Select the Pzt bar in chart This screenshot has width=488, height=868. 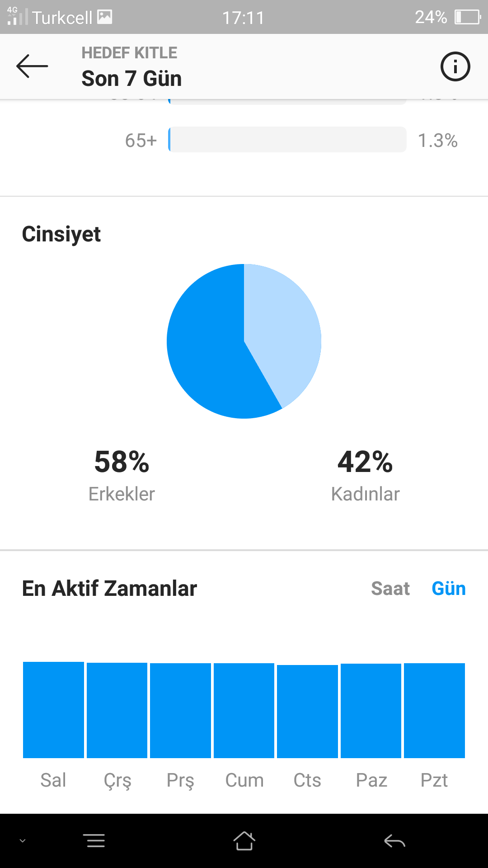(434, 711)
